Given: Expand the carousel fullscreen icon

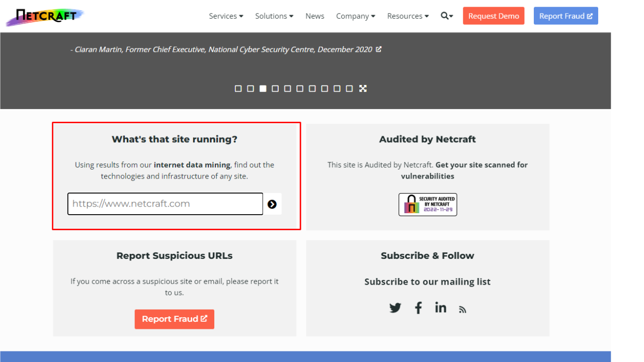Looking at the screenshot, I should tap(363, 88).
